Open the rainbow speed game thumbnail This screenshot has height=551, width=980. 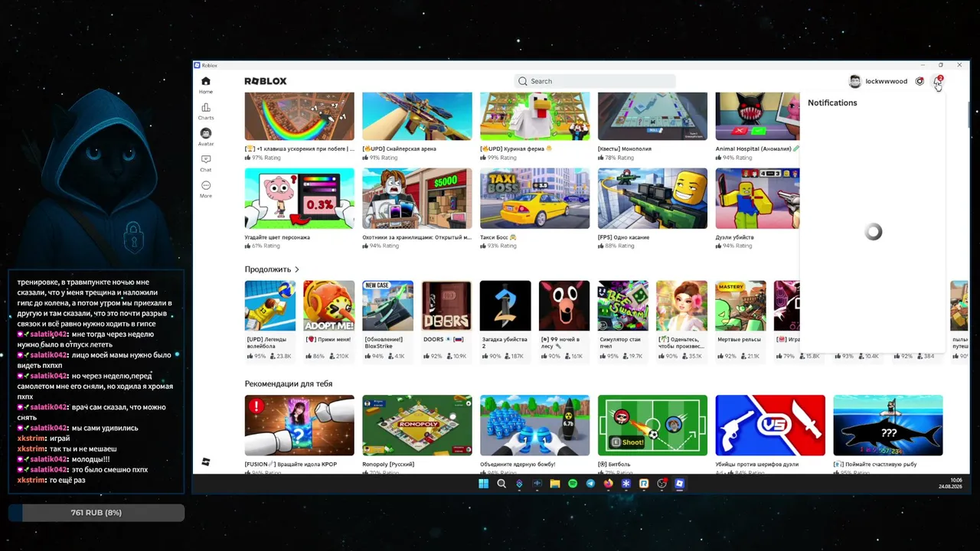tap(299, 116)
